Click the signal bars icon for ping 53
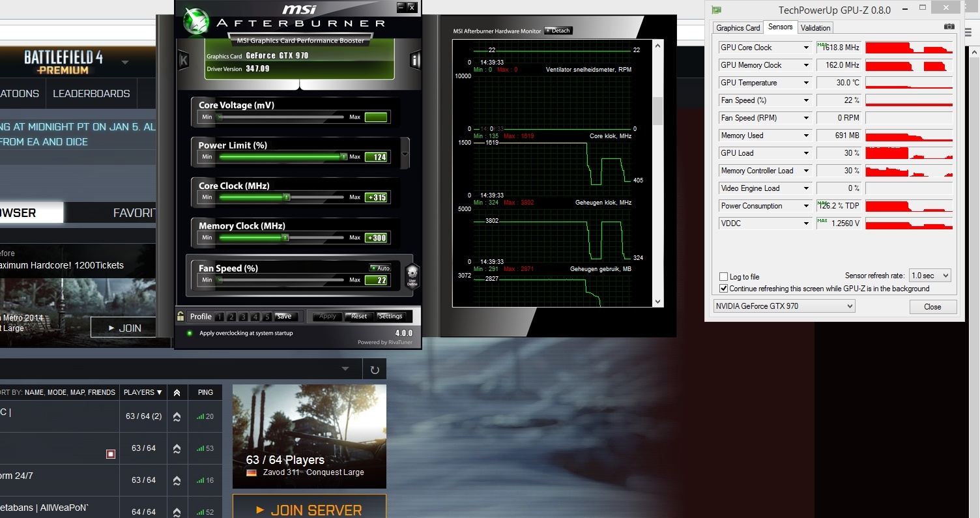This screenshot has width=980, height=518. (x=200, y=448)
